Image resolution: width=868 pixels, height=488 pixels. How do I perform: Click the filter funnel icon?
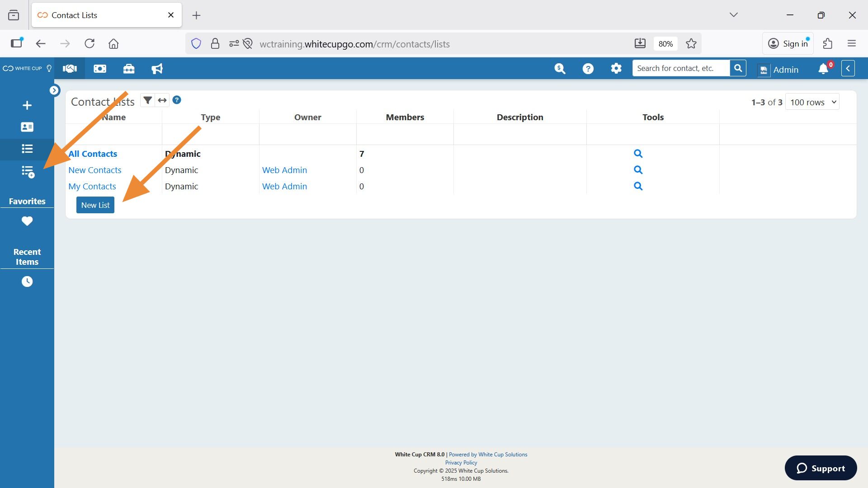147,100
